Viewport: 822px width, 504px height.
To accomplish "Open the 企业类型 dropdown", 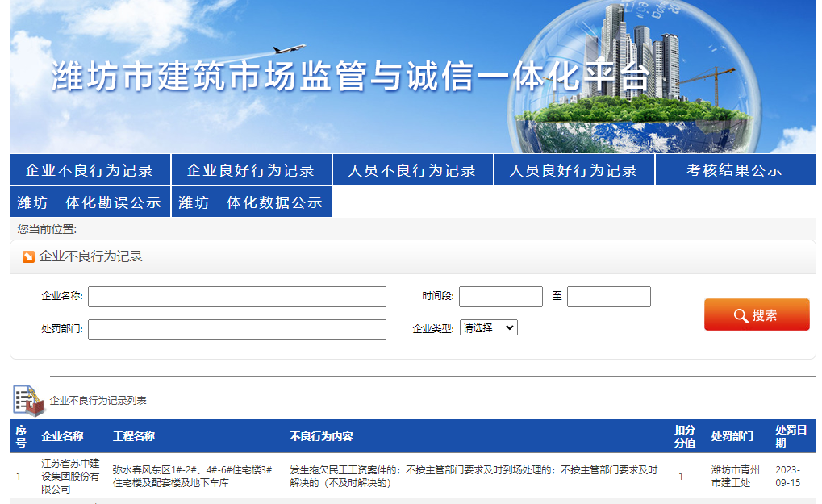I will coord(488,328).
